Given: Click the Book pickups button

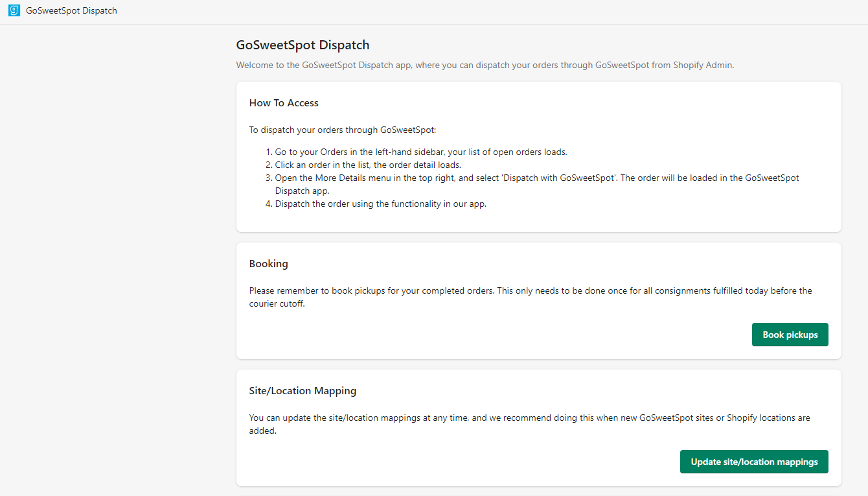Looking at the screenshot, I should 790,335.
